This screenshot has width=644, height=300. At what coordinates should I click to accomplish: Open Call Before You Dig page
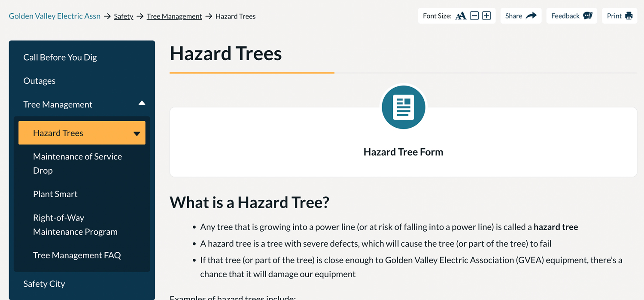point(61,57)
